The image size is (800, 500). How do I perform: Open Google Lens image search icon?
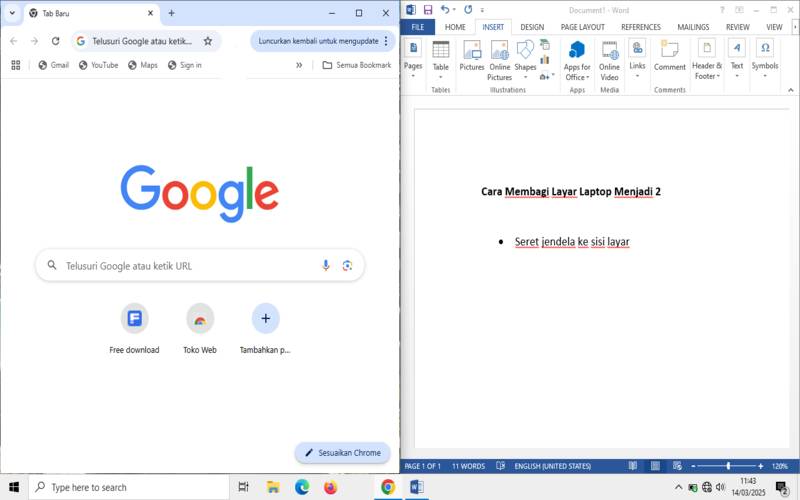[347, 265]
